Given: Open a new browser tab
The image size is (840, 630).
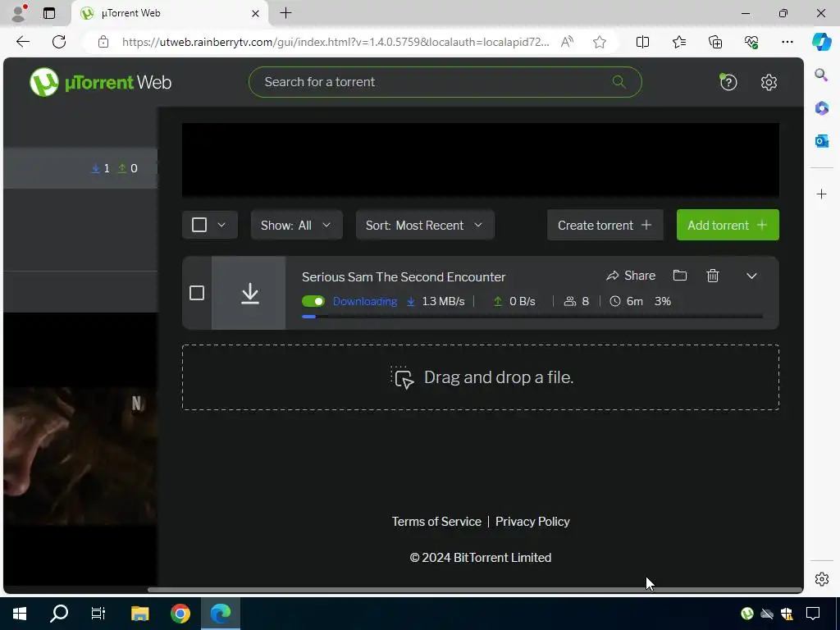Looking at the screenshot, I should [286, 13].
